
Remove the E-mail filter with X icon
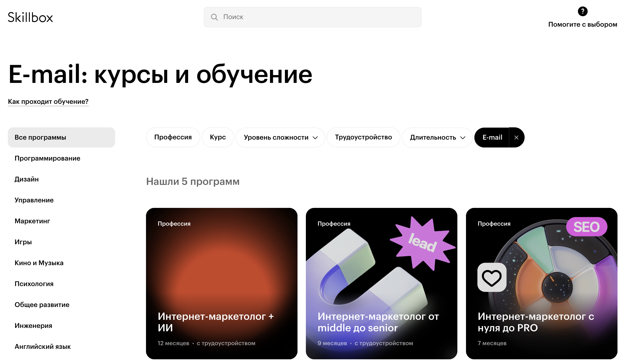[516, 138]
